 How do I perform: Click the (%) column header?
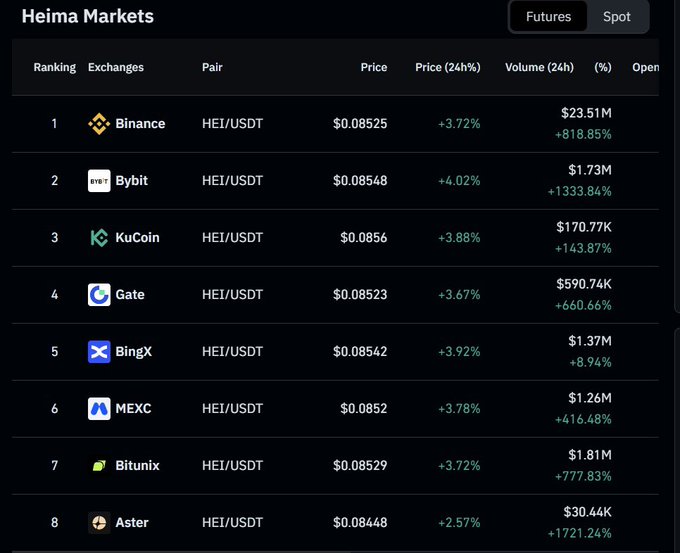coord(603,67)
